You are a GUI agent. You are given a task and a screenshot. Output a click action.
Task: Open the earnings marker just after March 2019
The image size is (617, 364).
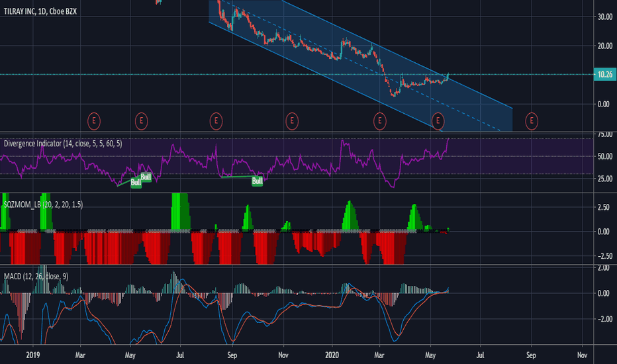93,121
